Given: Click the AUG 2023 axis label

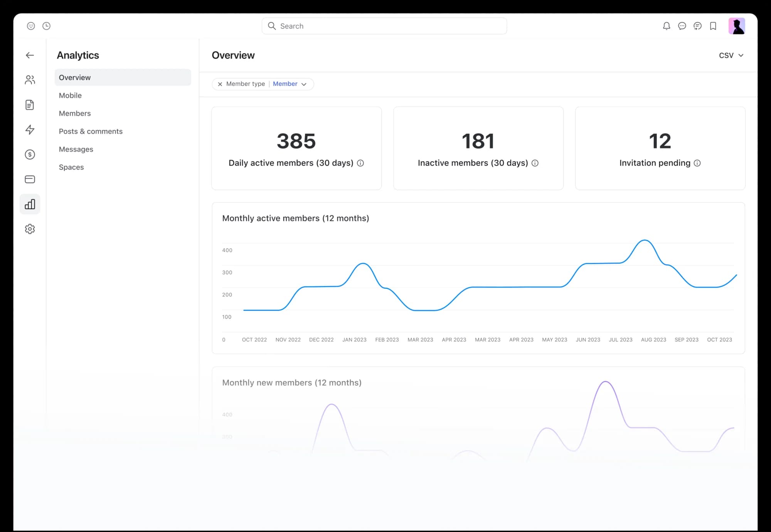Looking at the screenshot, I should click(653, 340).
